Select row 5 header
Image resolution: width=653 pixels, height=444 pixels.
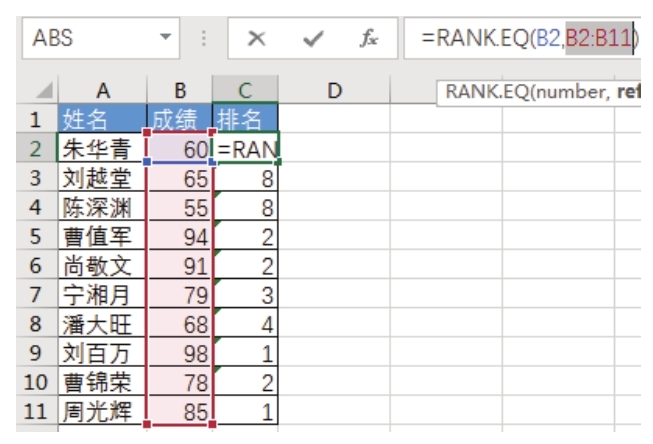(36, 238)
